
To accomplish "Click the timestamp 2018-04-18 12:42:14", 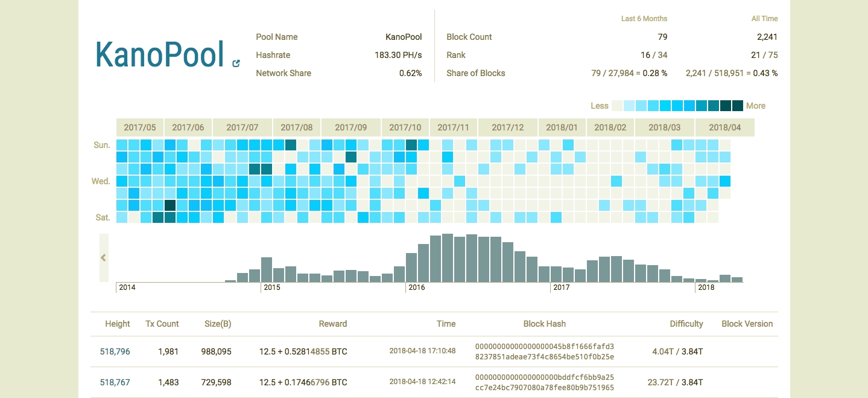I will point(422,382).
